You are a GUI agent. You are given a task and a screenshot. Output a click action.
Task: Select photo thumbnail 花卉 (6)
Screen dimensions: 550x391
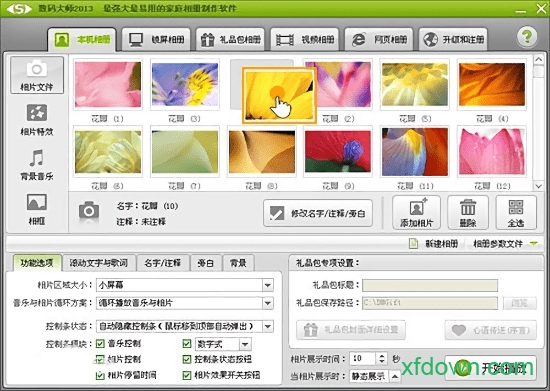tap(108, 151)
